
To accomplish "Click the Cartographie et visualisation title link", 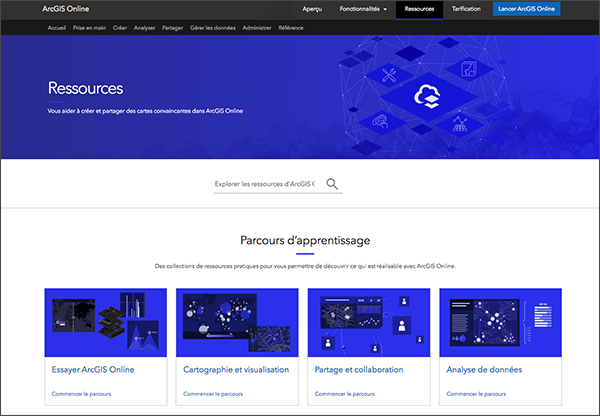I will (x=236, y=370).
